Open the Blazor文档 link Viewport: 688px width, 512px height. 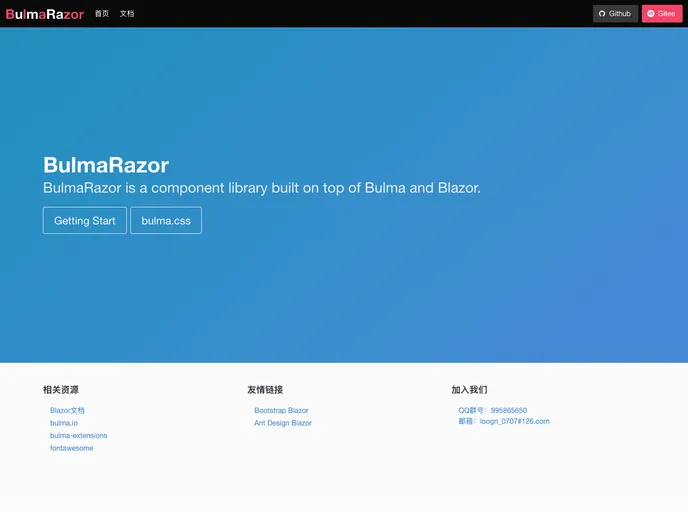point(67,410)
